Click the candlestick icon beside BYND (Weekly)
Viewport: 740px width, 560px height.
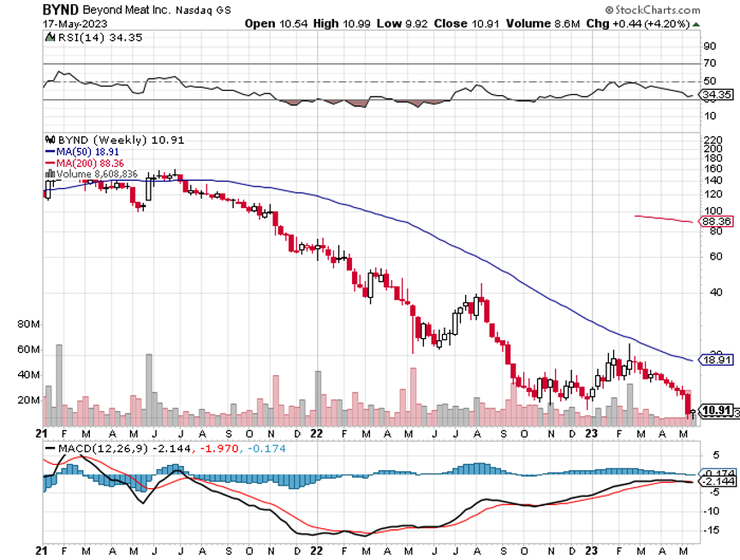coord(50,140)
